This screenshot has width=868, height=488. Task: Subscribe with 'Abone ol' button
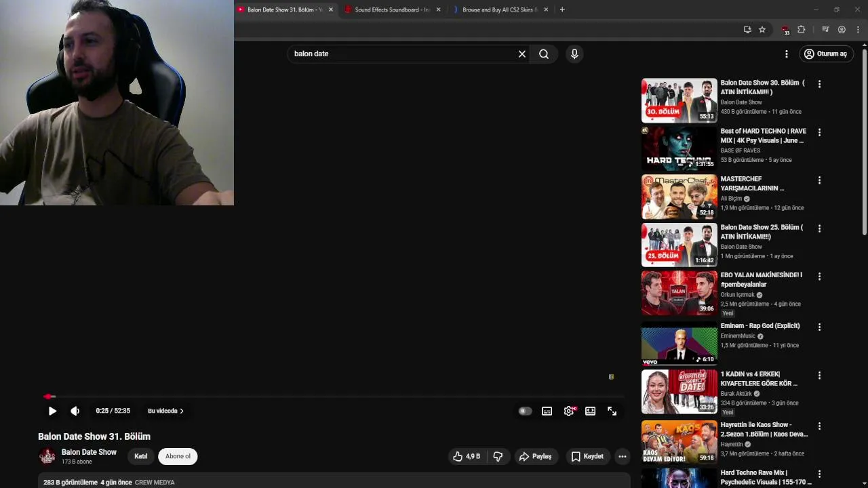(178, 456)
